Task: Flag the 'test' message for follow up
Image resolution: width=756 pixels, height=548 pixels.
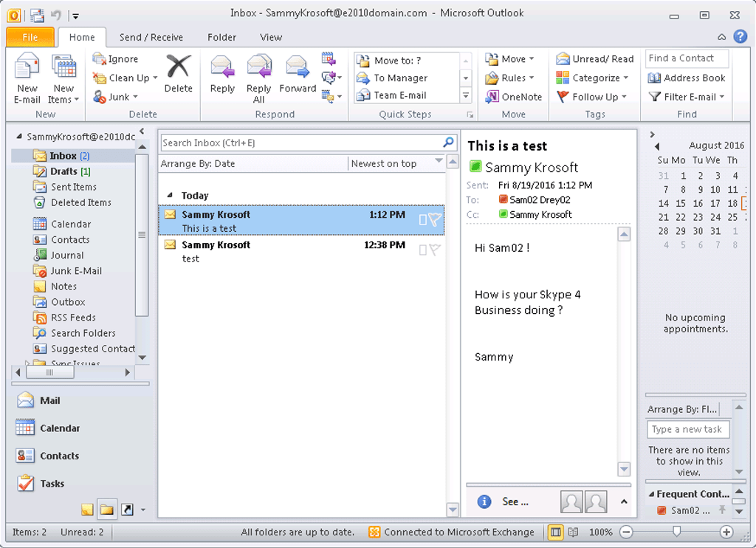Action: (436, 249)
